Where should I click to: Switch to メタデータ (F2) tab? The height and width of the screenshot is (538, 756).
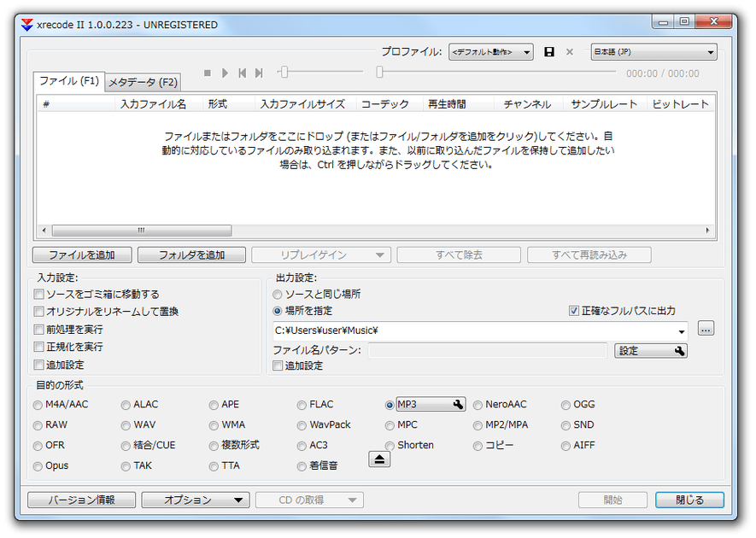tap(143, 83)
